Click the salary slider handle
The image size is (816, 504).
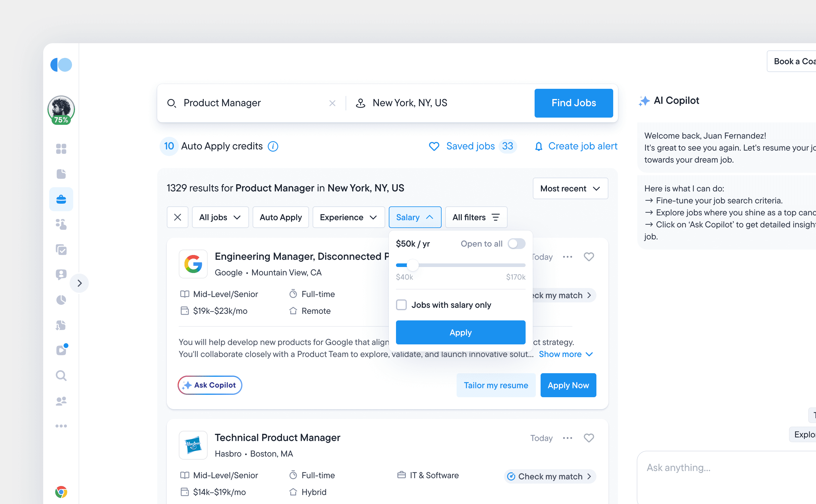(x=413, y=265)
